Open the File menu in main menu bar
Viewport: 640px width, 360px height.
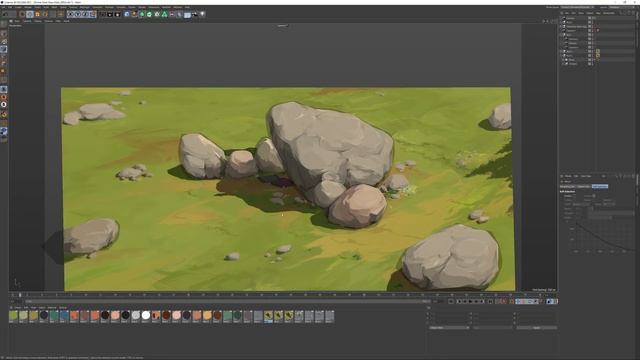click(3, 7)
